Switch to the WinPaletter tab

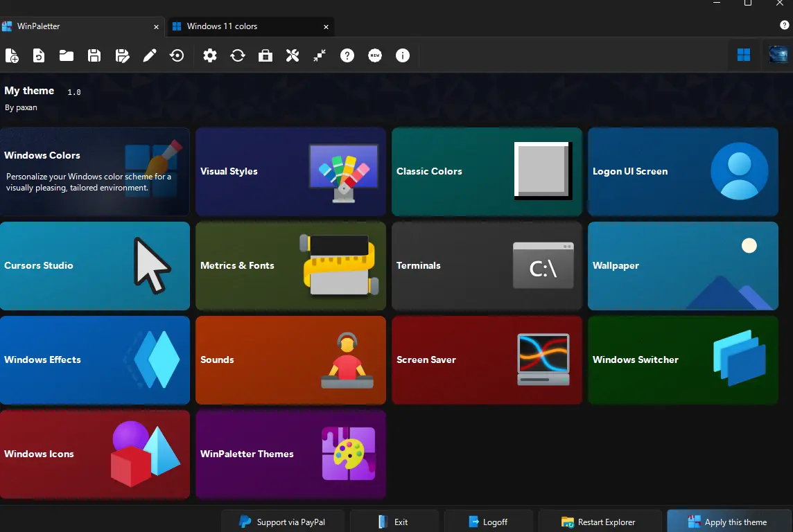tap(82, 26)
